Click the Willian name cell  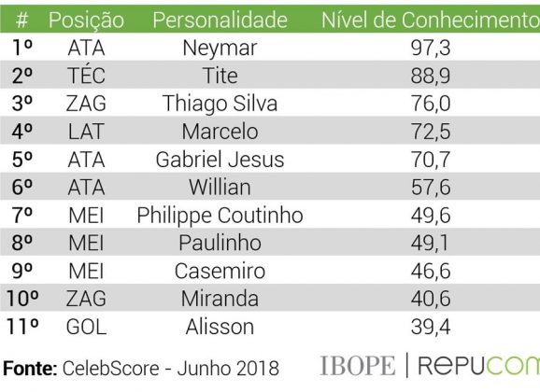point(220,188)
